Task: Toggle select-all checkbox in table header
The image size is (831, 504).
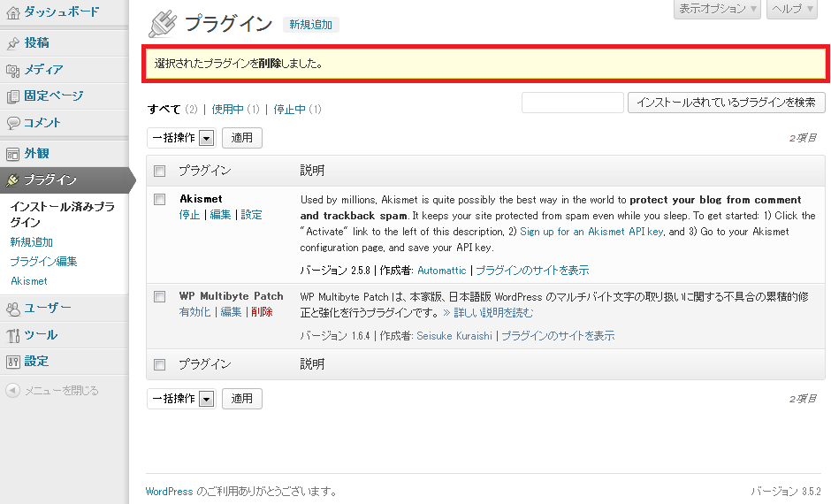Action: coord(160,171)
